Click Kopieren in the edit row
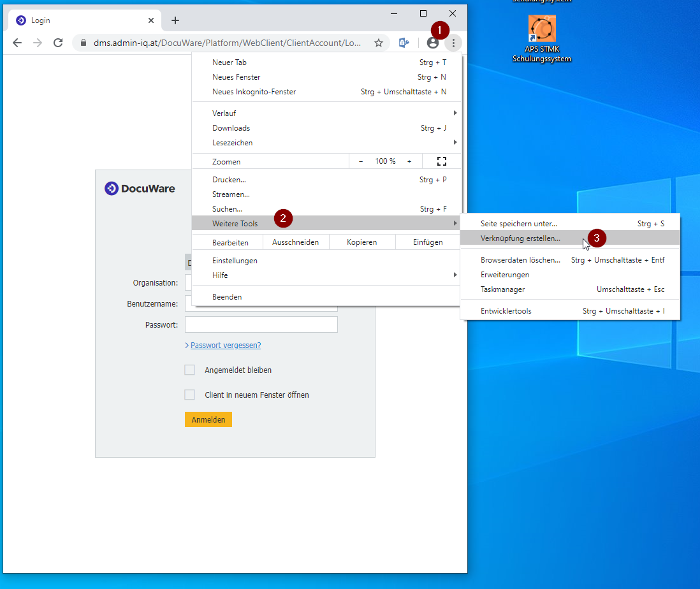The width and height of the screenshot is (700, 589). tap(362, 242)
